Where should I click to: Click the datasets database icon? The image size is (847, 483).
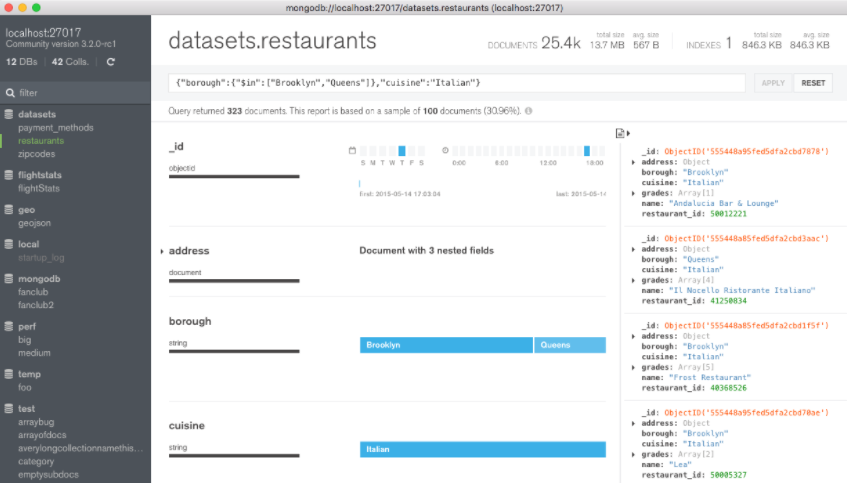[x=9, y=114]
